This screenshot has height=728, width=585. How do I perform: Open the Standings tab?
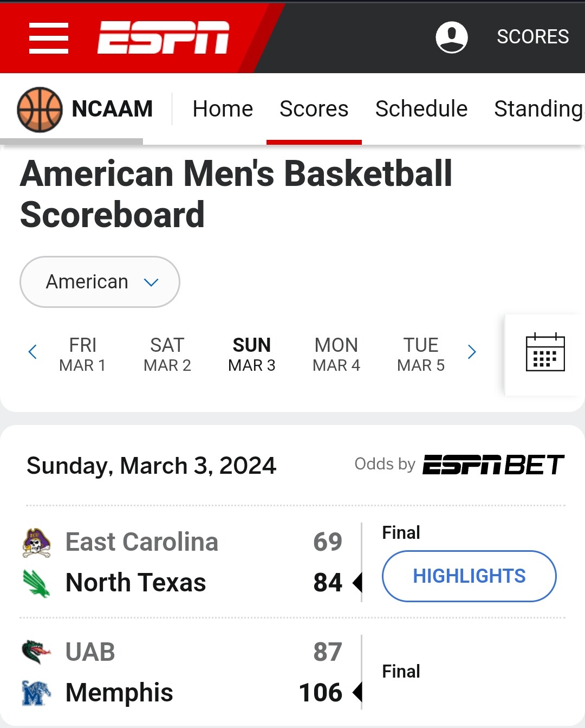point(539,109)
